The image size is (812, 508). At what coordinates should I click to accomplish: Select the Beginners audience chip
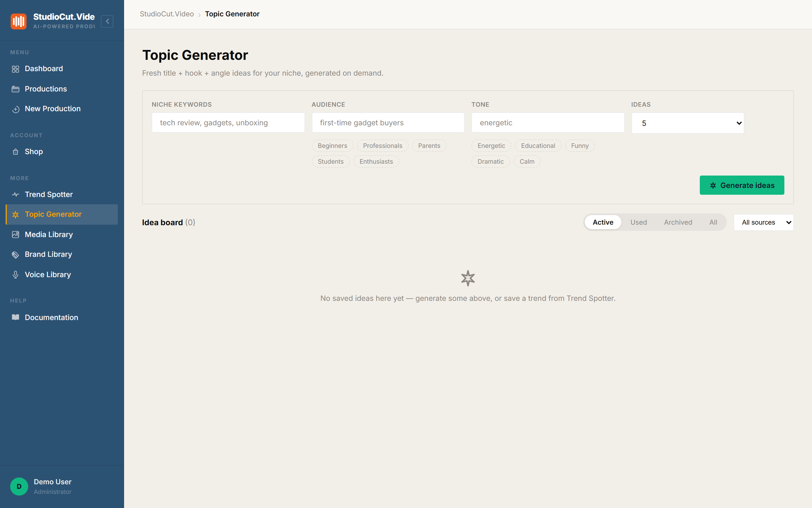[332, 146]
